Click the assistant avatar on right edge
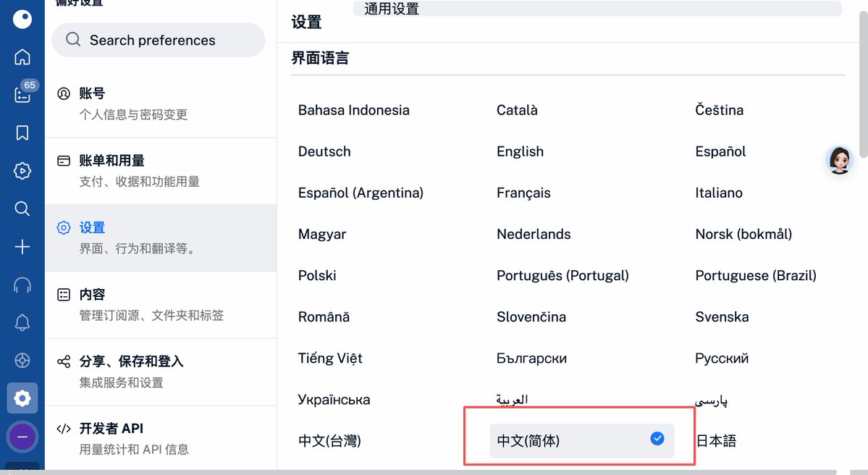This screenshot has width=868, height=475. (839, 161)
